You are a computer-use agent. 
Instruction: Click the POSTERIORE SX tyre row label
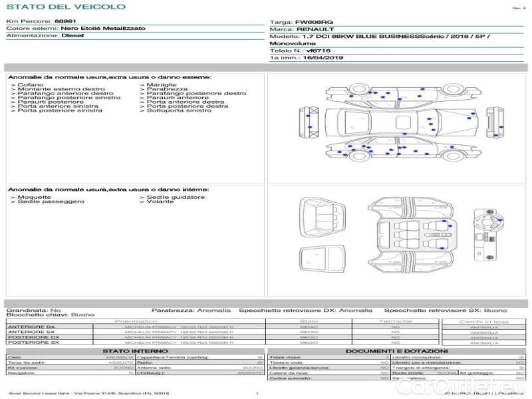point(34,342)
